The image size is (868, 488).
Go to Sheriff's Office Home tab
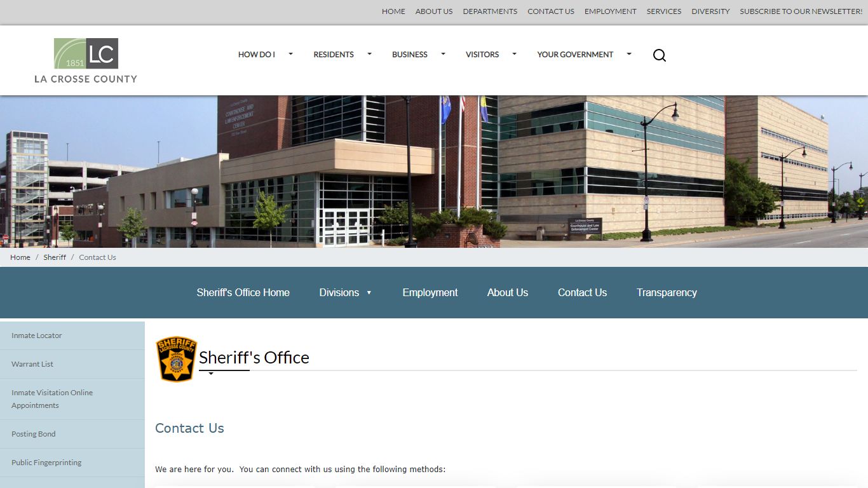tap(243, 293)
